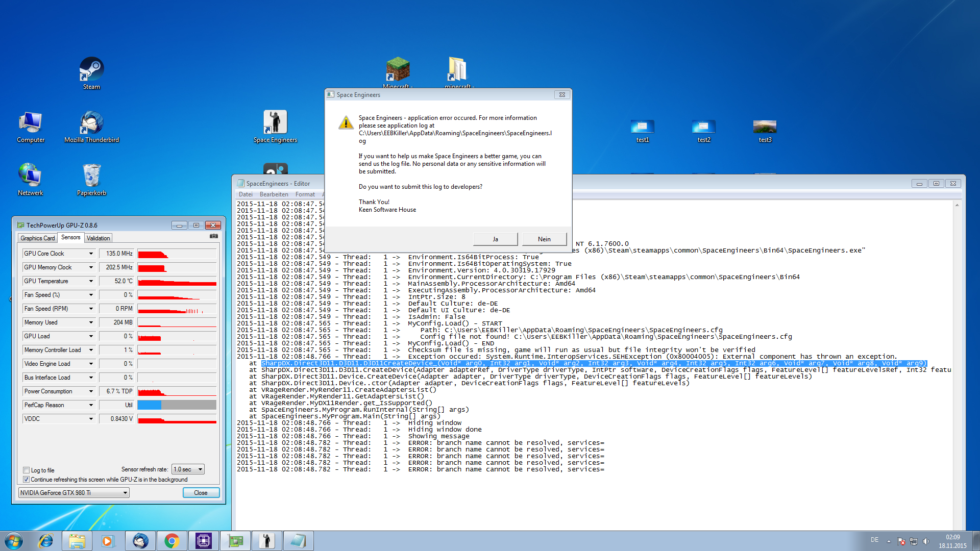This screenshot has width=980, height=551.
Task: Open Datei menu in Editor
Action: (x=246, y=194)
